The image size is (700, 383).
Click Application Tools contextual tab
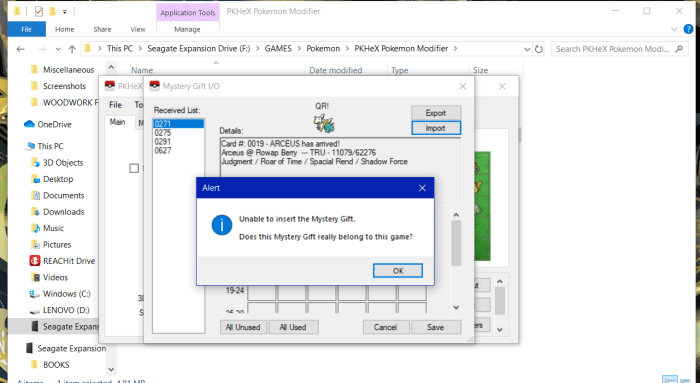(x=188, y=12)
